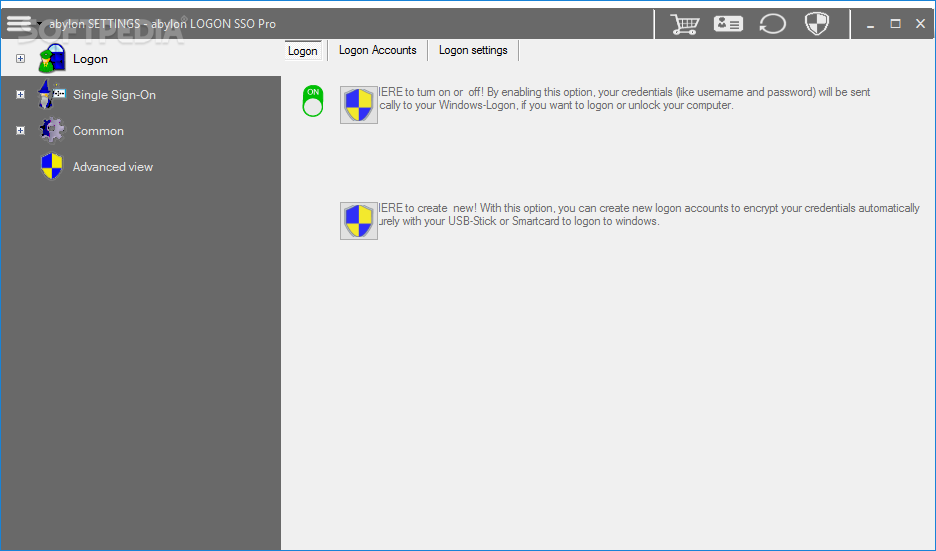936x551 pixels.
Task: Click the Logon doorman icon
Action: coord(52,59)
